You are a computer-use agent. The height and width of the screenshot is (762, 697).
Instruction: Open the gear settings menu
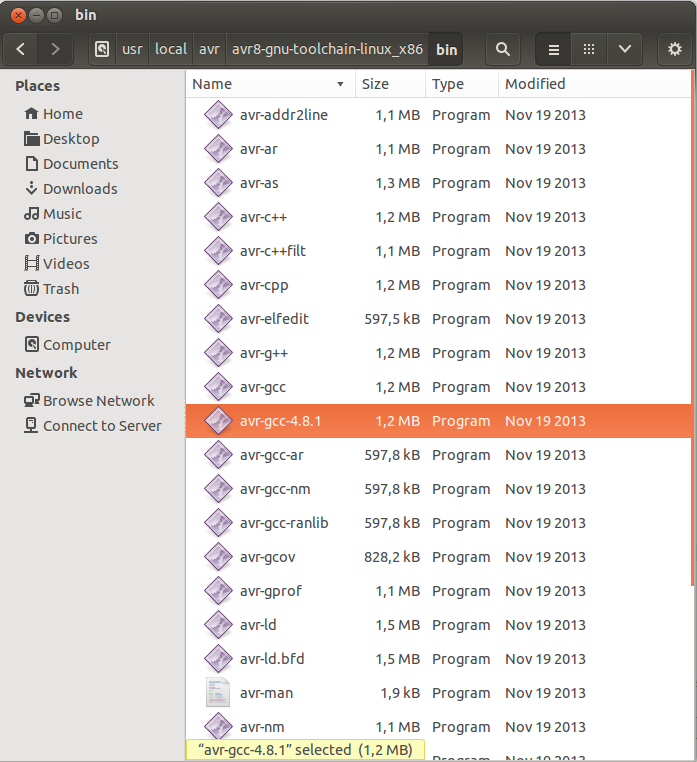(x=675, y=49)
